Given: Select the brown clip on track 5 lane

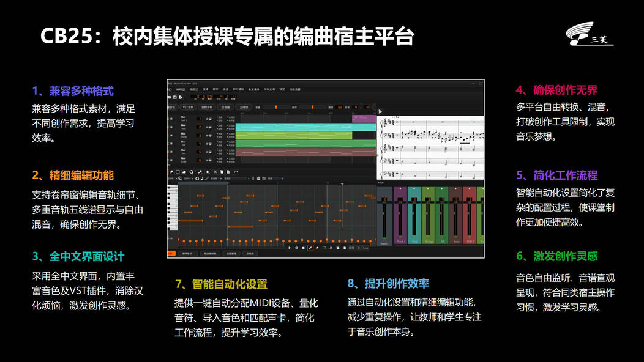Looking at the screenshot, I should (x=305, y=152).
